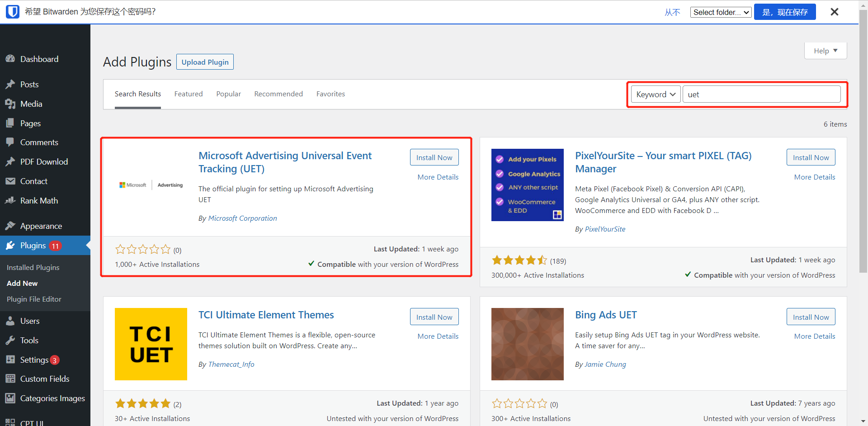This screenshot has height=426, width=868.
Task: Open Microsoft Corporation author link
Action: [x=242, y=218]
